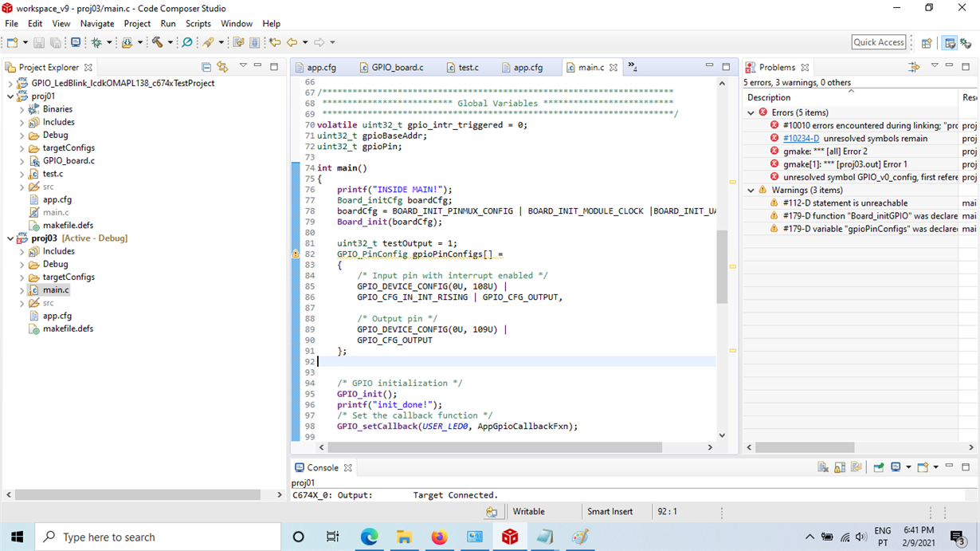This screenshot has width=980, height=551.
Task: Select main.c in the proj03 tree
Action: [56, 290]
